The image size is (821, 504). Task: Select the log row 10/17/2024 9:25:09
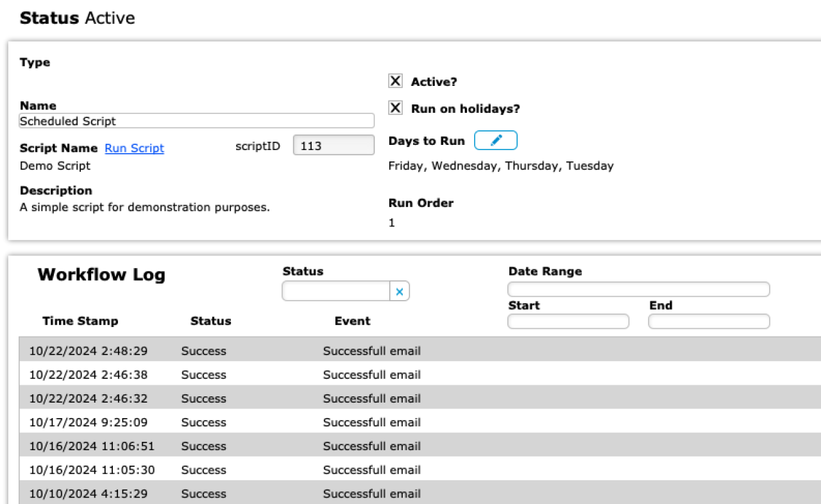(420, 422)
